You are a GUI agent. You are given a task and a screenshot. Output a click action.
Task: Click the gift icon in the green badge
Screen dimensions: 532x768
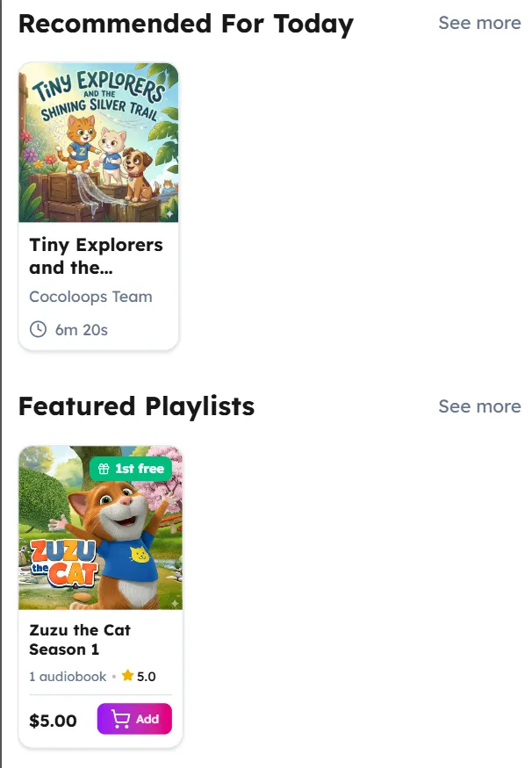pos(104,469)
